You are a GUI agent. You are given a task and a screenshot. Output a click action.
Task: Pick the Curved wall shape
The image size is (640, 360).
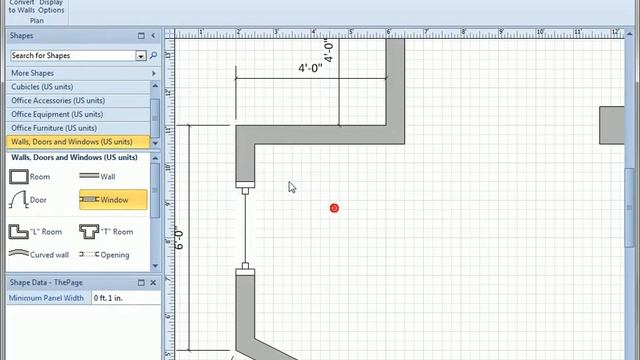[x=38, y=255]
